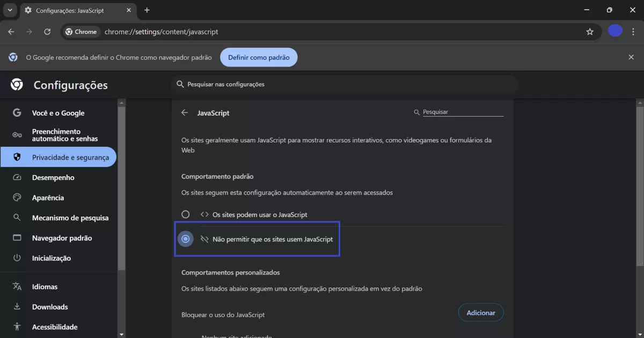Open the Privacidade e segurança shield section

coord(17,157)
